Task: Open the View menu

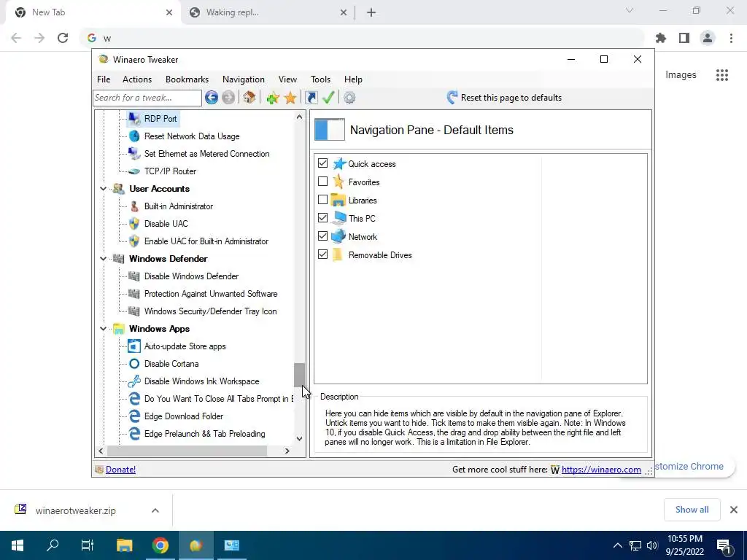Action: (287, 79)
